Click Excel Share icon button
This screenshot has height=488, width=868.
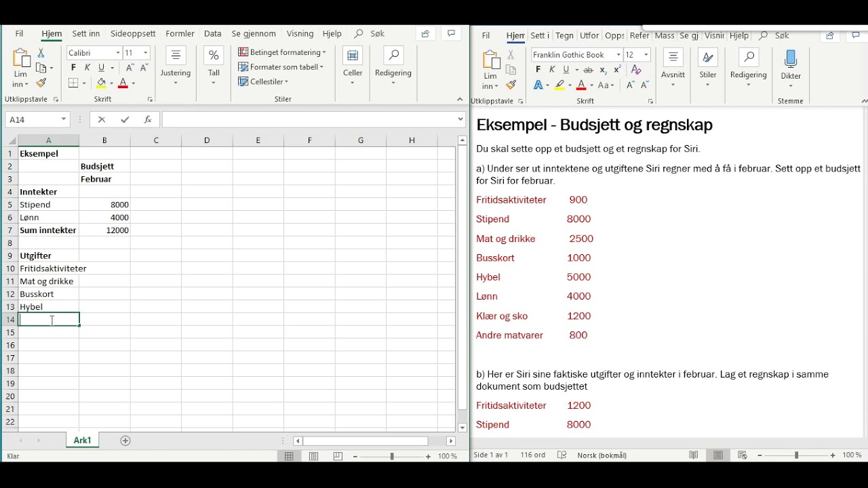coord(425,33)
